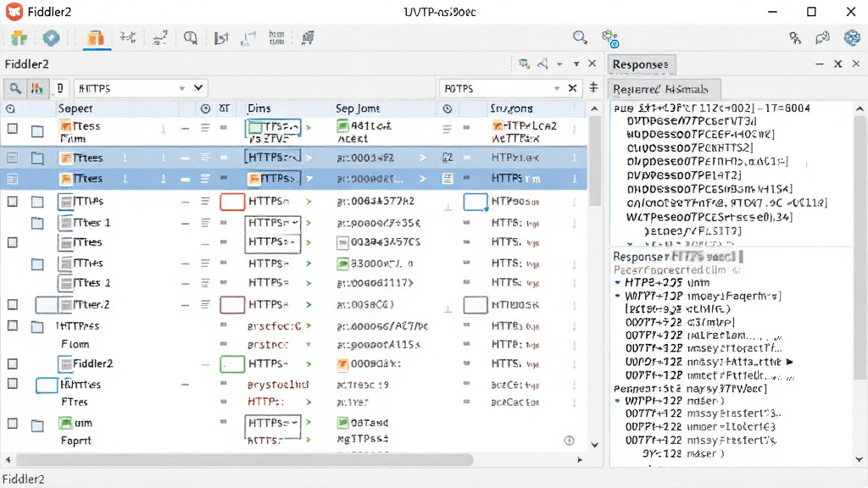Tick the leftmost checkbox in the HTTPres row

12,325
